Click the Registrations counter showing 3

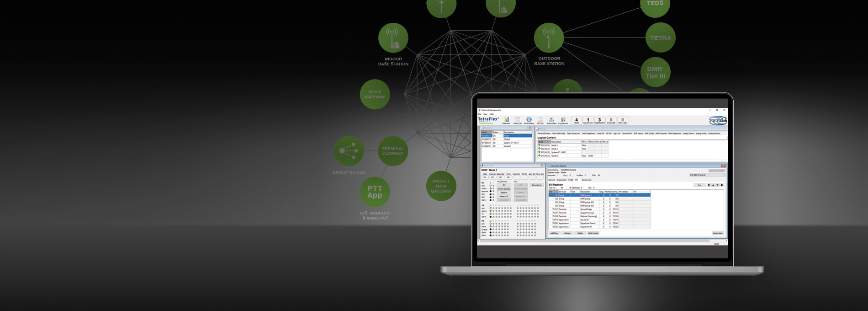click(599, 121)
